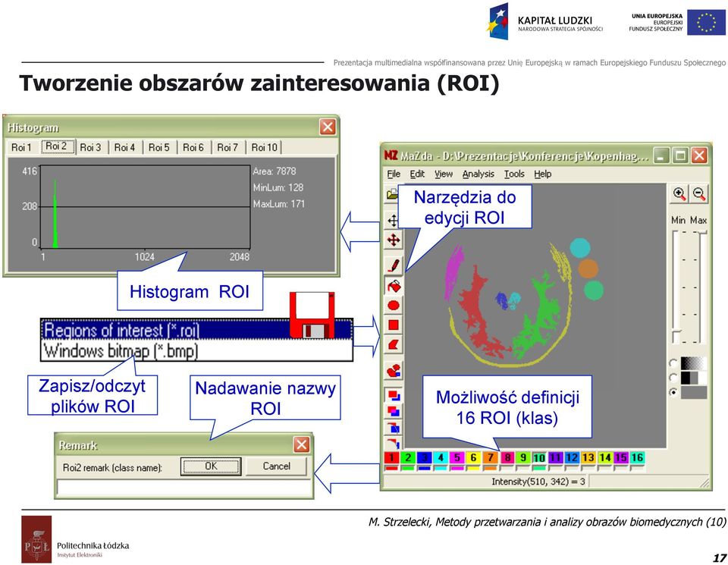Choose the solid gray display radio button
728x565 pixels.
tap(673, 392)
